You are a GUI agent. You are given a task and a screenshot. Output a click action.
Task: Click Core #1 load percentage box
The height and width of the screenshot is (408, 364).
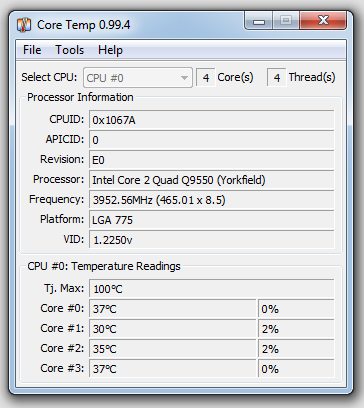pos(296,329)
